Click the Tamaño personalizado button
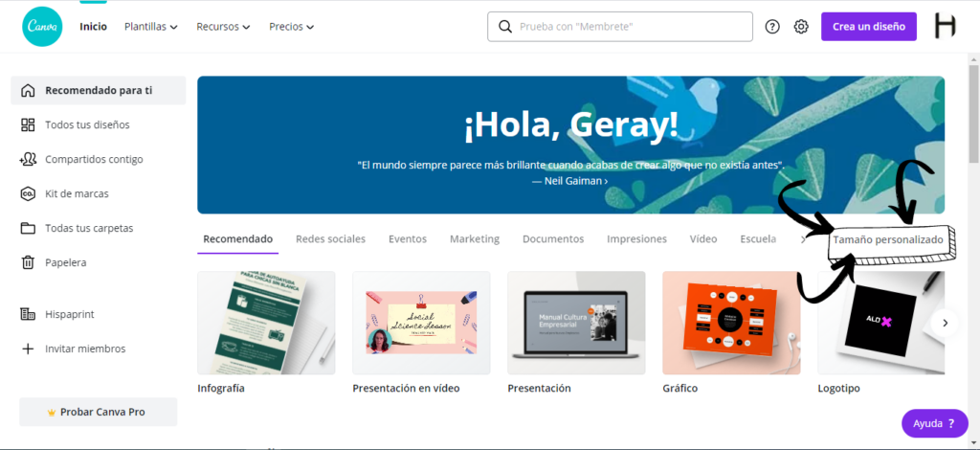 click(x=887, y=240)
